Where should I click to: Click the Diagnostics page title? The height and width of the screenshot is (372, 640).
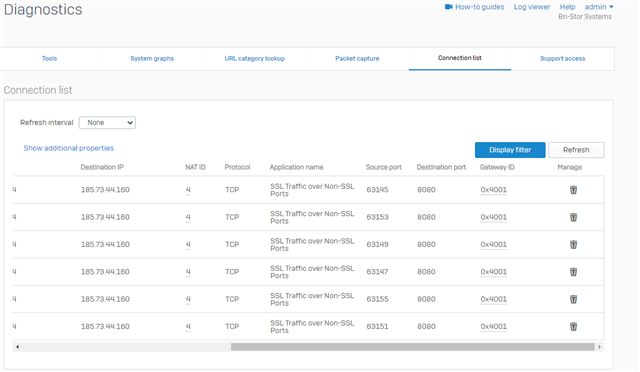click(x=43, y=9)
